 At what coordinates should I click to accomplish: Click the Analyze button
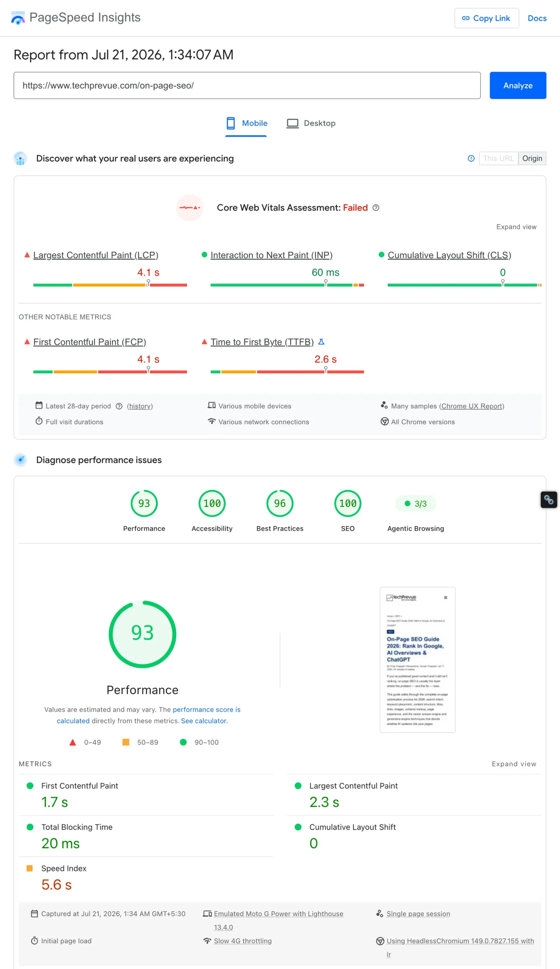pyautogui.click(x=518, y=86)
